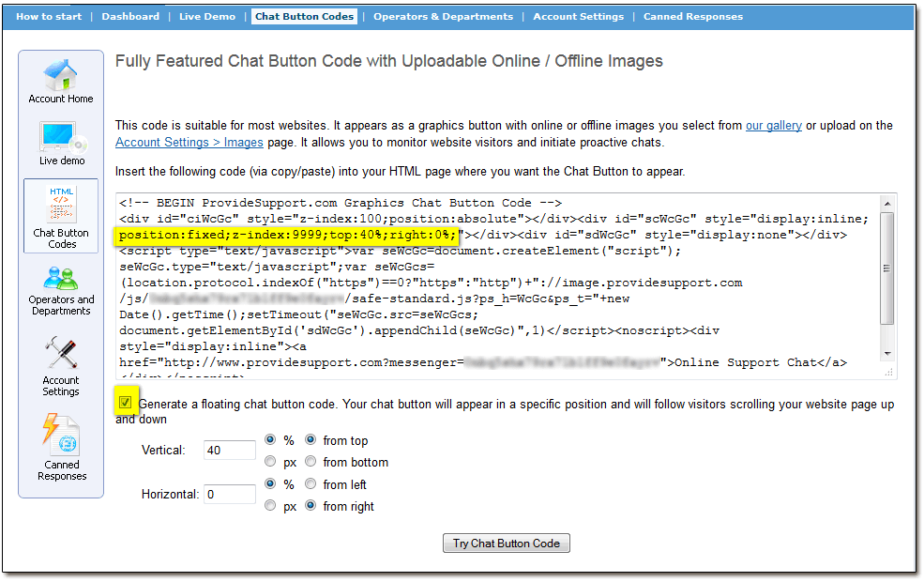This screenshot has width=924, height=582.
Task: Click the code box scrollbar thumb
Action: click(x=887, y=268)
